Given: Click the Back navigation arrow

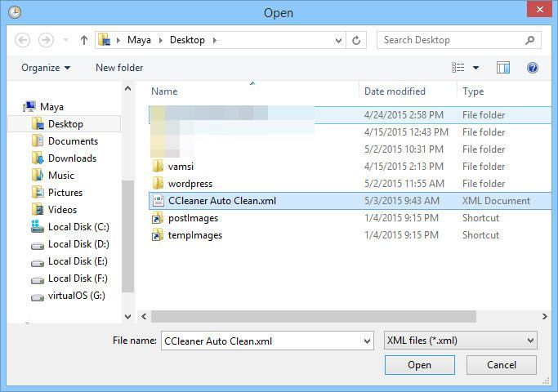Looking at the screenshot, I should tap(23, 40).
